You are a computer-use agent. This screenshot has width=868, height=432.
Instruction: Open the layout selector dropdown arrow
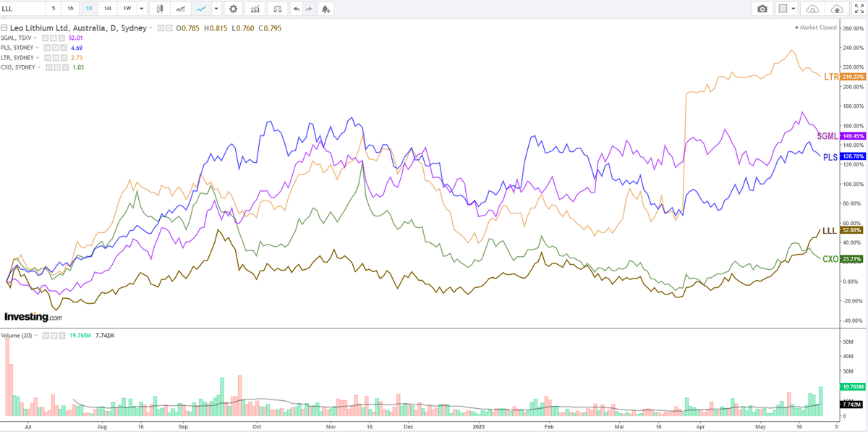coord(793,9)
